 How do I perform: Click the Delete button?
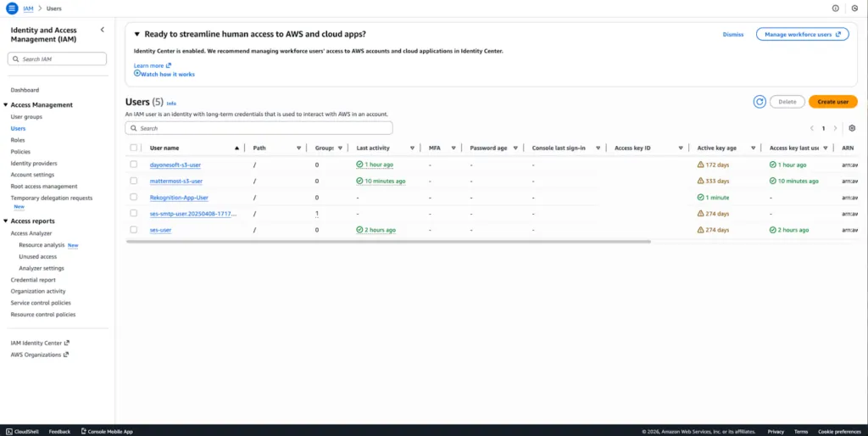click(x=787, y=102)
